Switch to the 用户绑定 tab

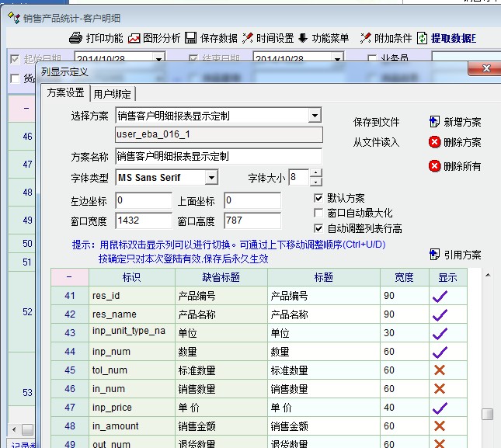(x=113, y=94)
